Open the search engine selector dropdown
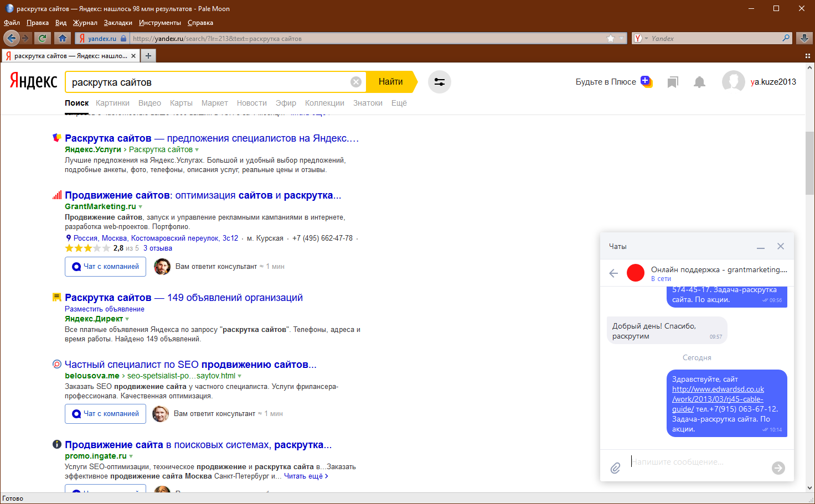This screenshot has height=504, width=815. pos(641,38)
